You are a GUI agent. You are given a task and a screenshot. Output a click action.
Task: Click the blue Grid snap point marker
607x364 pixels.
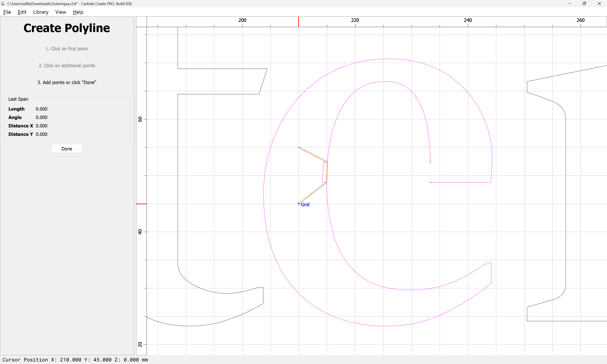pyautogui.click(x=299, y=204)
